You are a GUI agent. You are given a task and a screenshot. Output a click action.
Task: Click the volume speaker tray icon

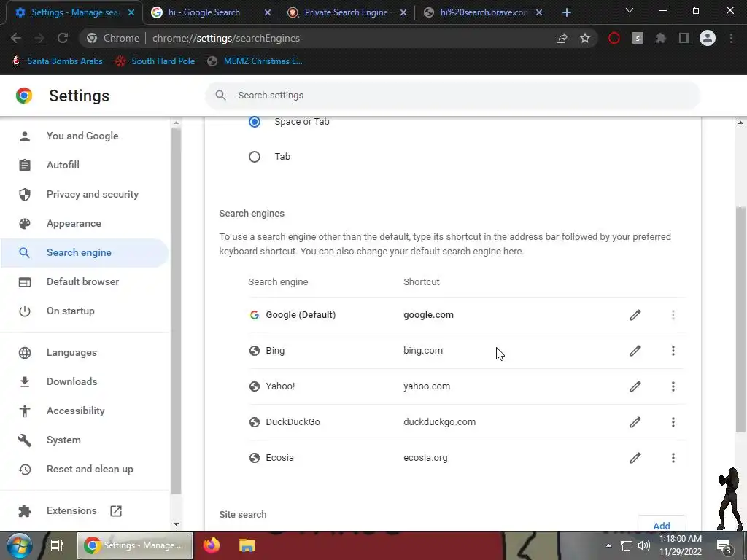(x=643, y=545)
